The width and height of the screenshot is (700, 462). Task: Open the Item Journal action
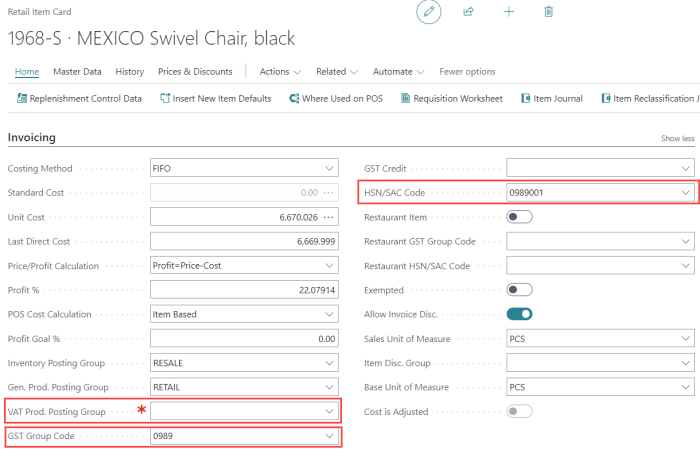[553, 98]
